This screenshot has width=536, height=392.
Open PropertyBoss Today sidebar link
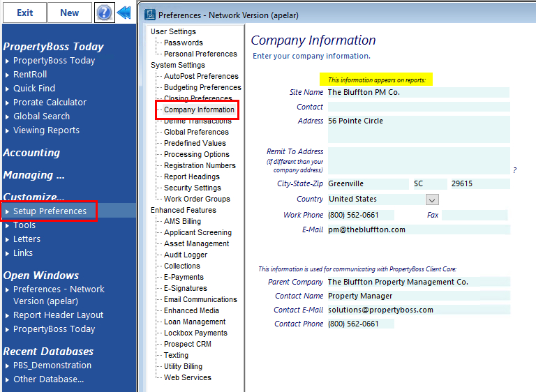pos(54,61)
